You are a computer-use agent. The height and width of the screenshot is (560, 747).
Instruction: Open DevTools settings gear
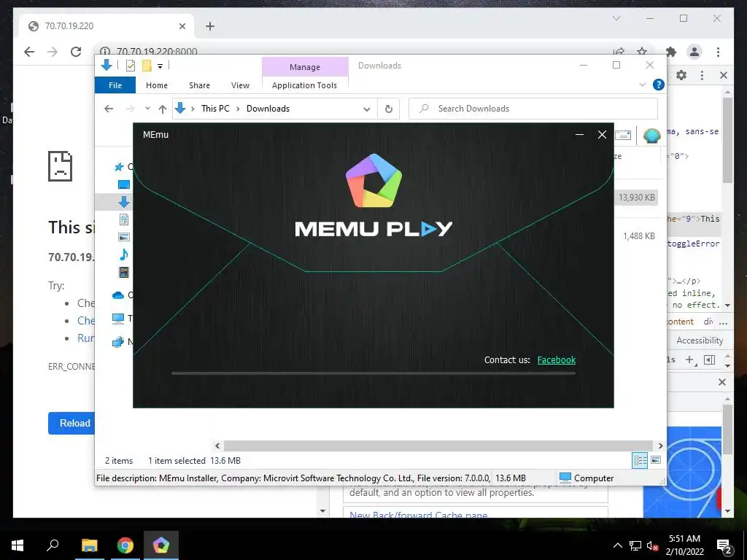coord(682,75)
